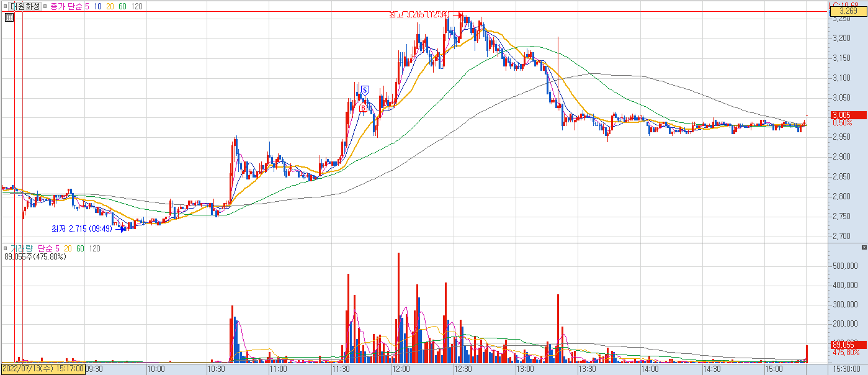Viewport: 868px width, 375px height.
Task: Click the 15:30:00 time axis label
Action: 847,369
